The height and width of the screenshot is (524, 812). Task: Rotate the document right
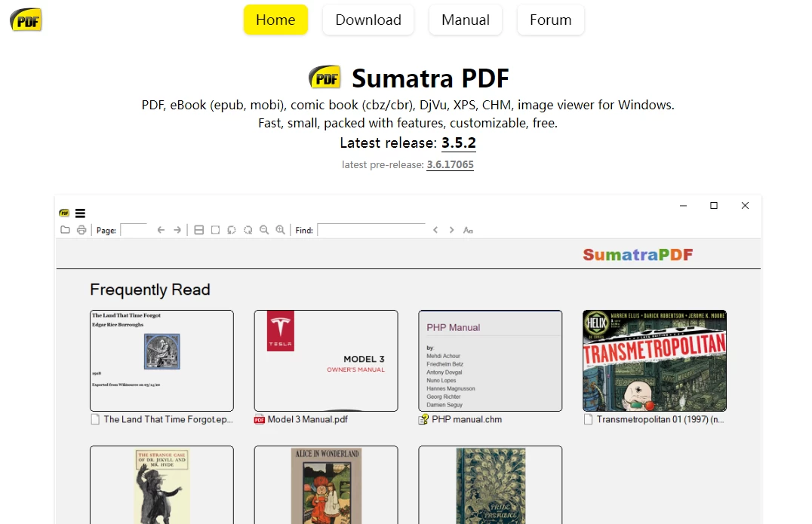click(x=248, y=230)
